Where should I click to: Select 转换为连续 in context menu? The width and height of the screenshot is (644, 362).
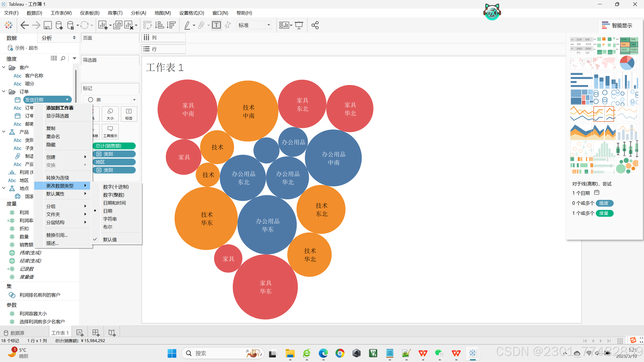tap(58, 178)
